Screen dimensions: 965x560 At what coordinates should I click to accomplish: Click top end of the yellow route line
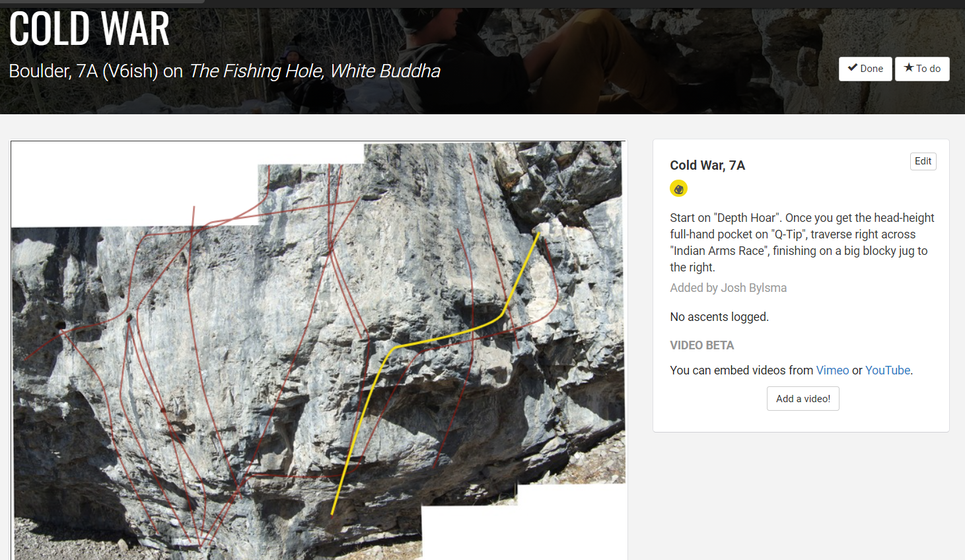pyautogui.click(x=538, y=234)
